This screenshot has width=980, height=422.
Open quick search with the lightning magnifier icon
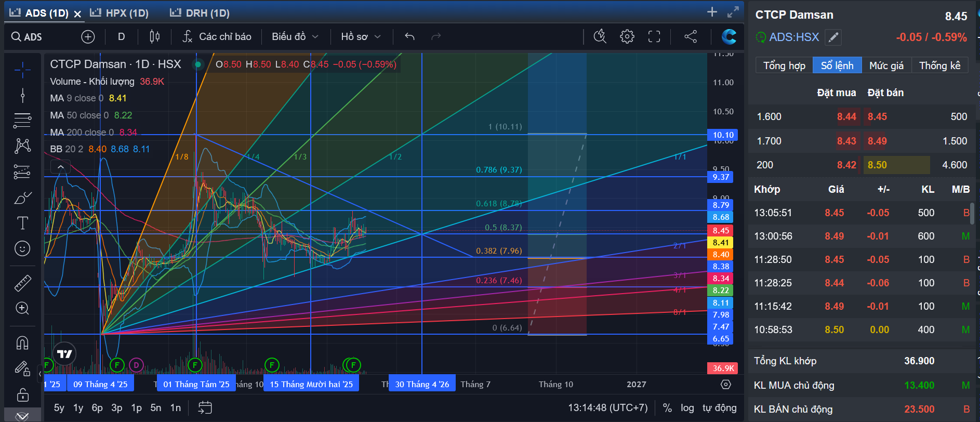pyautogui.click(x=600, y=36)
